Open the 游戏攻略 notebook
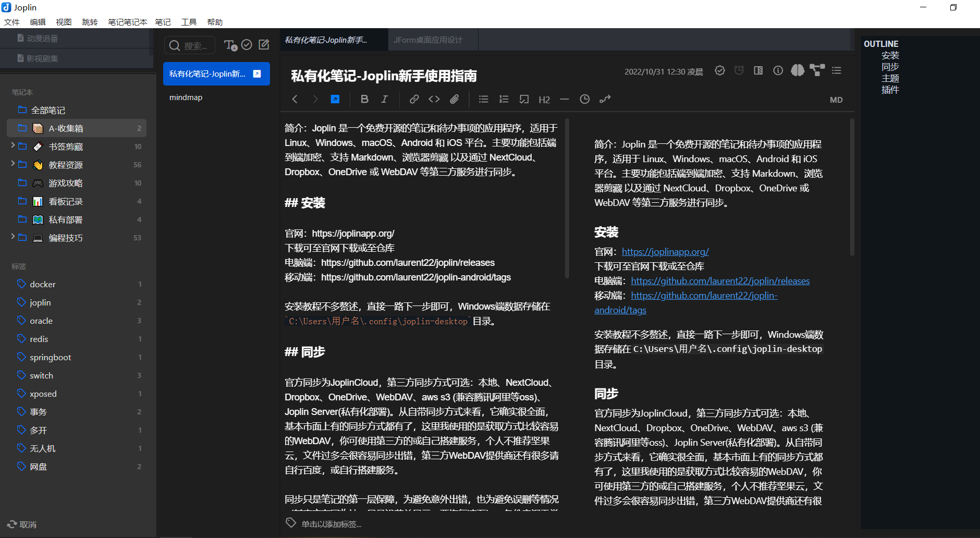Screen dimensions: 980x538 (77, 183)
